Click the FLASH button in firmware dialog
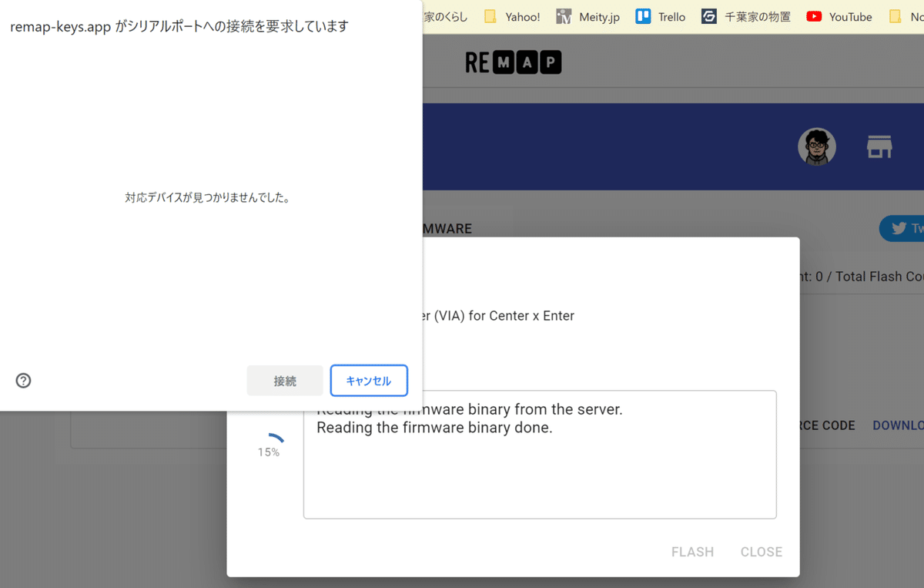This screenshot has height=588, width=924. pos(692,552)
